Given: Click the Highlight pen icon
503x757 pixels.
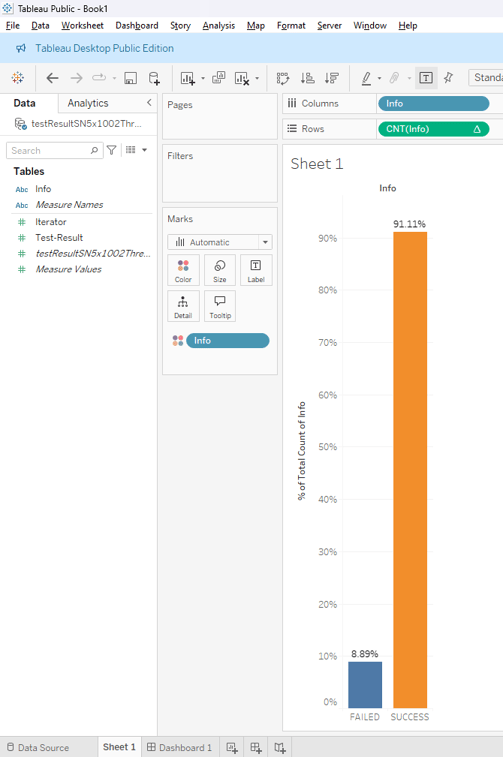Looking at the screenshot, I should pyautogui.click(x=366, y=78).
